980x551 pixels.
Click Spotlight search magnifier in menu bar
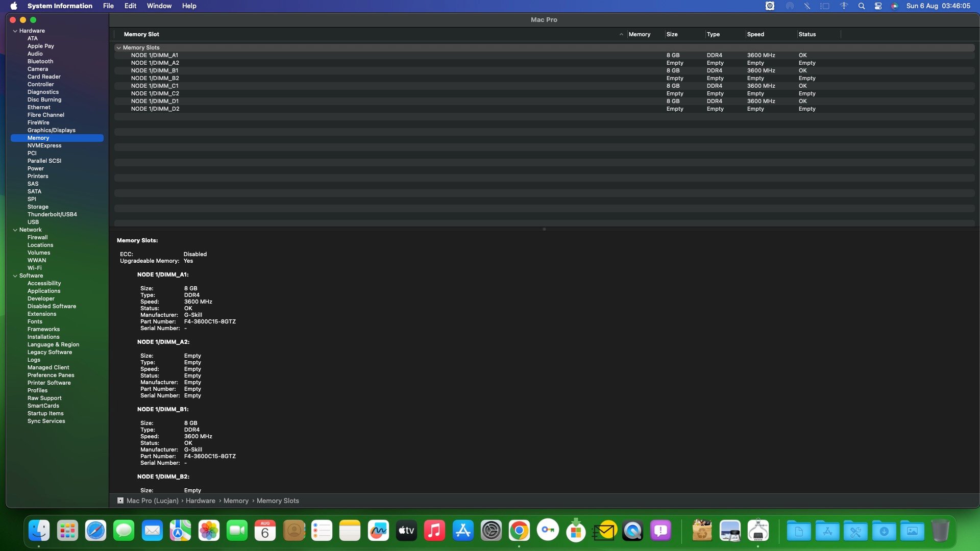(862, 6)
